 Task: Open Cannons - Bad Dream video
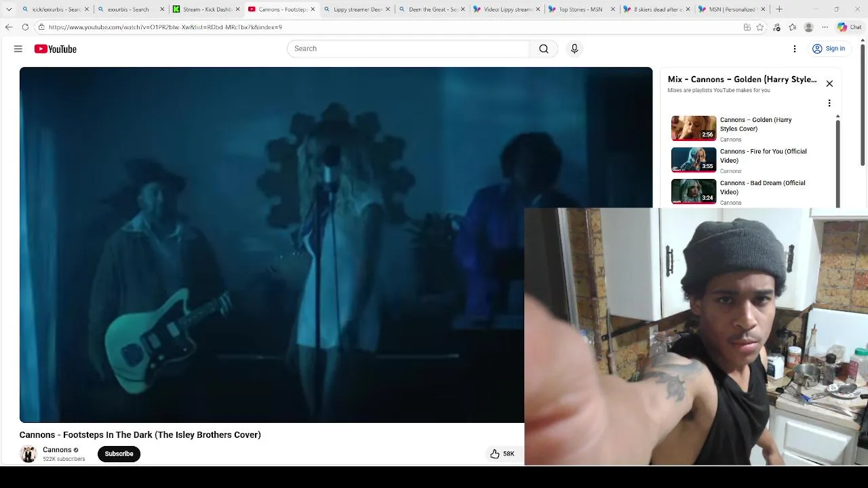[x=762, y=187]
